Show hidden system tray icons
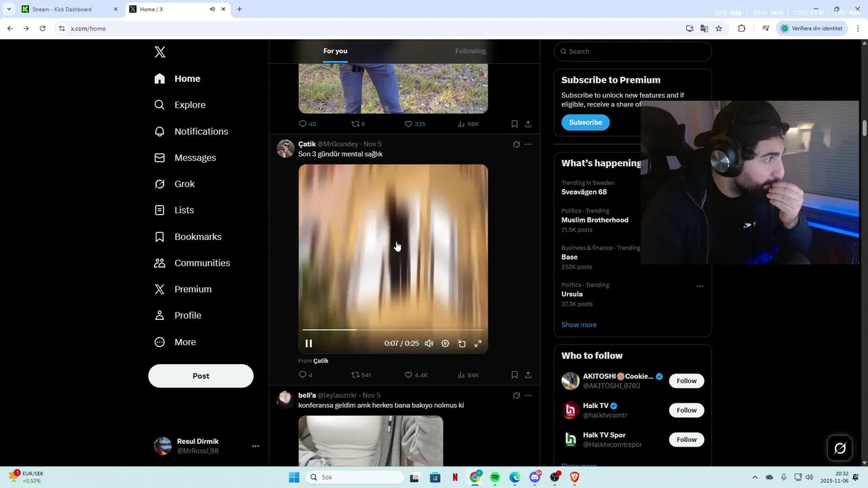The image size is (868, 488). (x=755, y=478)
